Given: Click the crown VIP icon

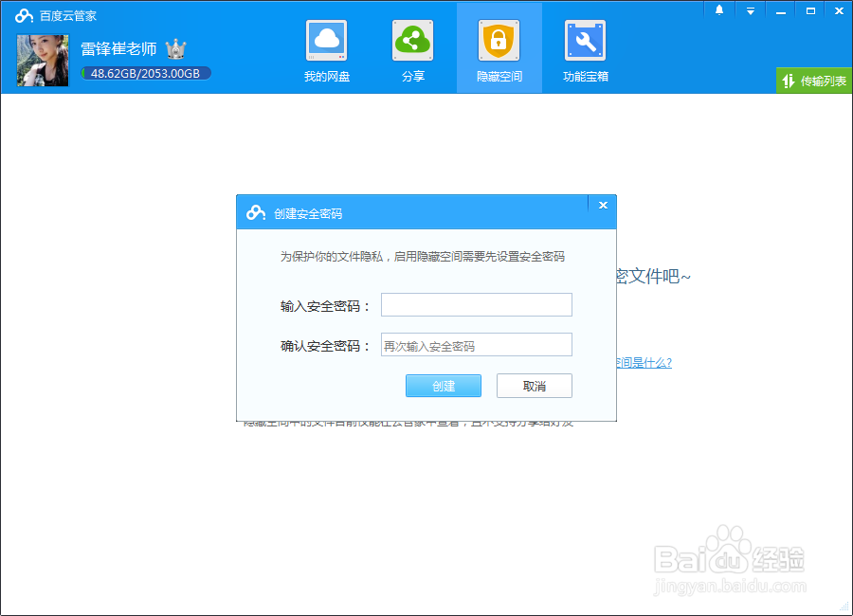Looking at the screenshot, I should 175,49.
